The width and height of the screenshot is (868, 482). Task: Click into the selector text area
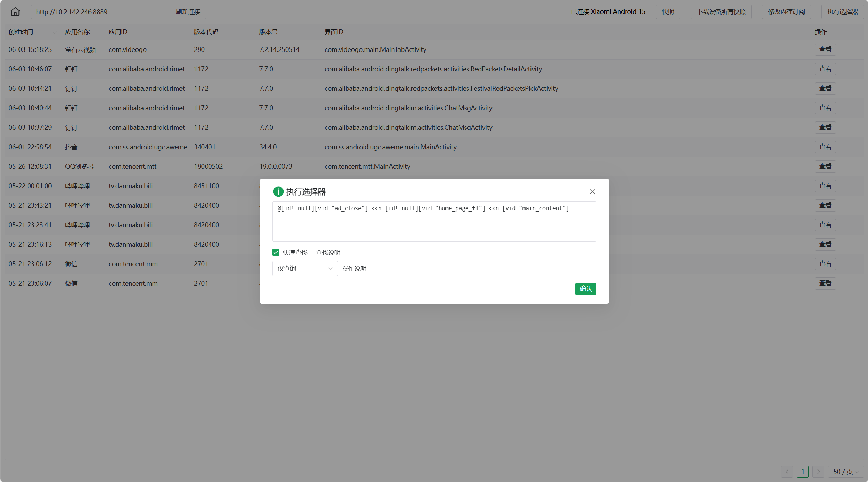click(434, 223)
